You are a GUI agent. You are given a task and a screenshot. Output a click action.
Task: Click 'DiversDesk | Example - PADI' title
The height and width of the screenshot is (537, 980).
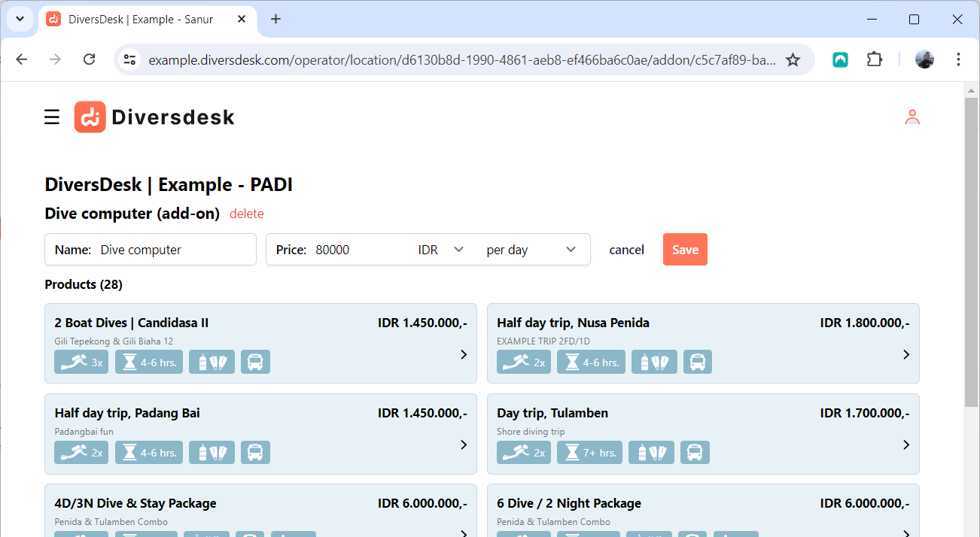169,185
